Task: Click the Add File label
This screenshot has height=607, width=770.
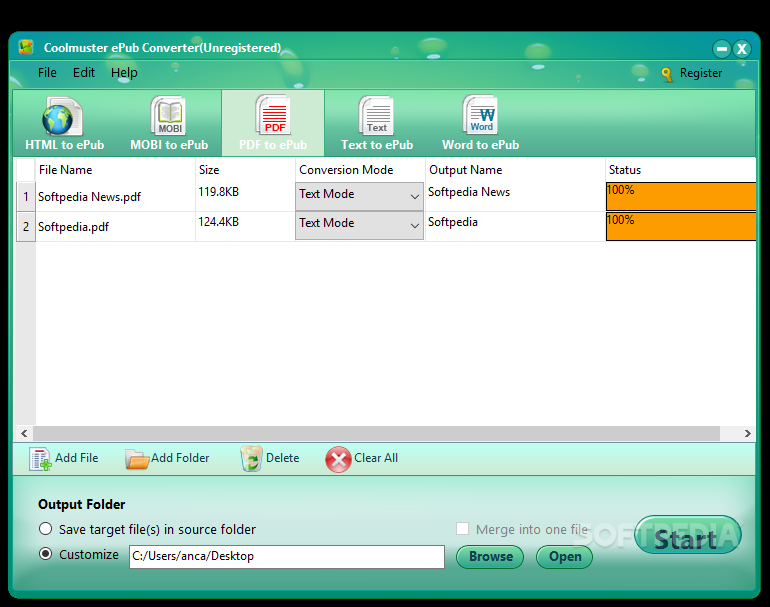Action: (x=77, y=458)
